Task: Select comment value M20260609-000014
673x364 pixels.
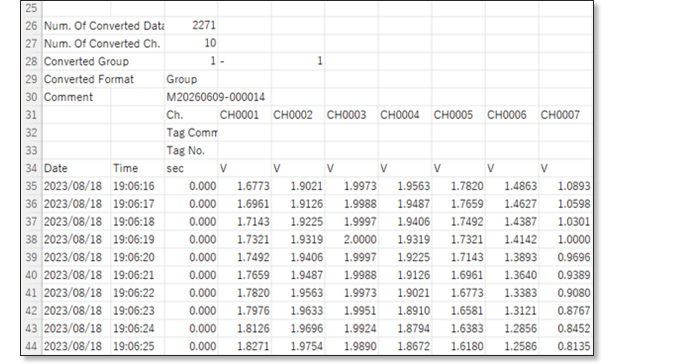Action: [215, 97]
